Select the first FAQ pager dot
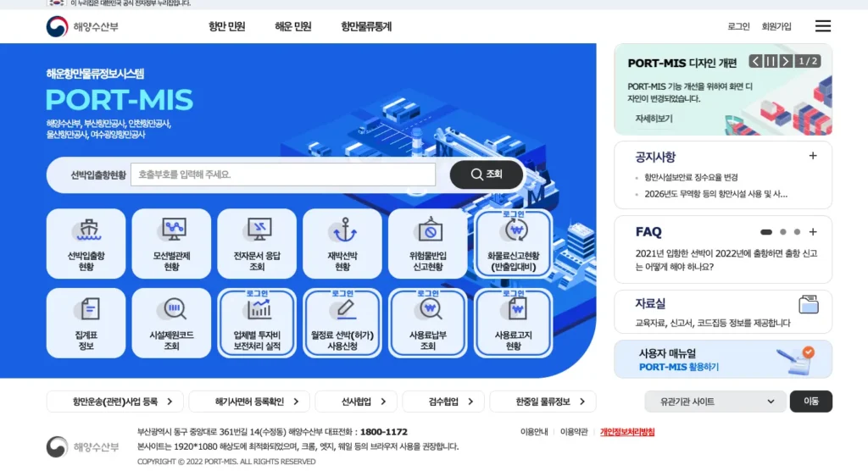 click(766, 232)
